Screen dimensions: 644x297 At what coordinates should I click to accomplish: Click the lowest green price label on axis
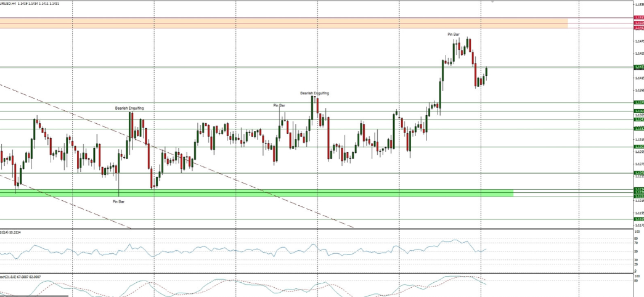638,219
